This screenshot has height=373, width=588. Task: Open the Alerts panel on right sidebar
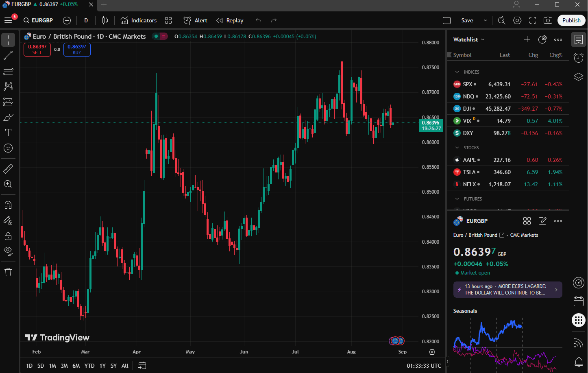pos(578,57)
